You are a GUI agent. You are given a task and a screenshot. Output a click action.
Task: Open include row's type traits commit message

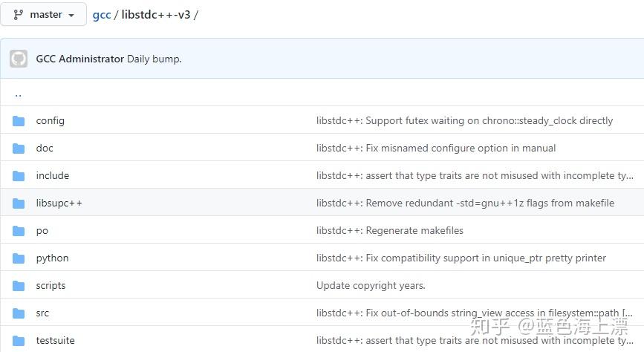[475, 176]
